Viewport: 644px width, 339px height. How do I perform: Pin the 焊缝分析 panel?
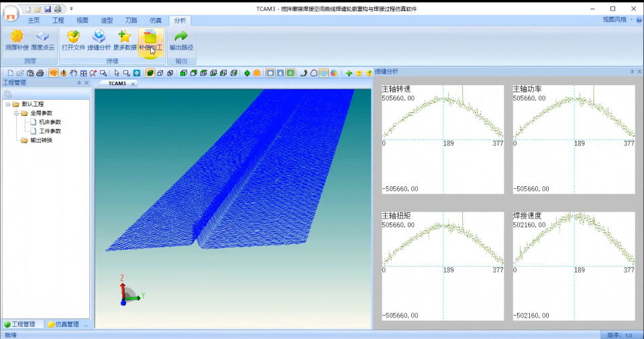[x=632, y=72]
